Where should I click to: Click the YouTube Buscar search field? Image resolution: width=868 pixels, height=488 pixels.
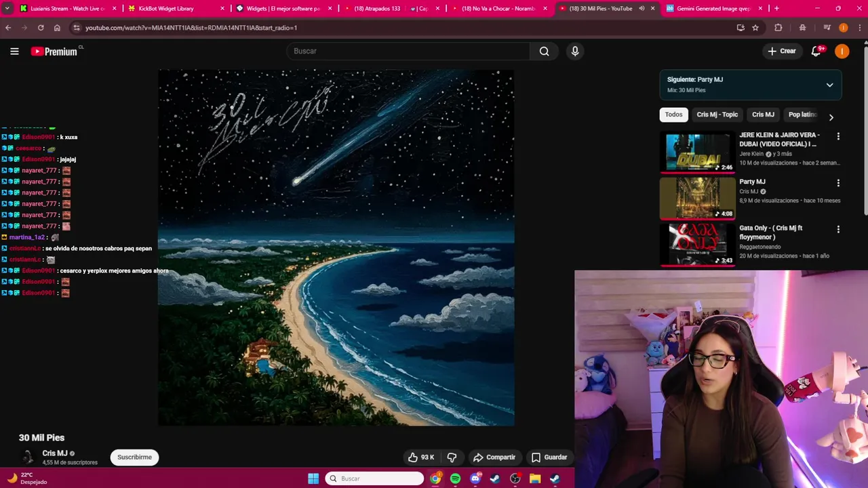(408, 51)
